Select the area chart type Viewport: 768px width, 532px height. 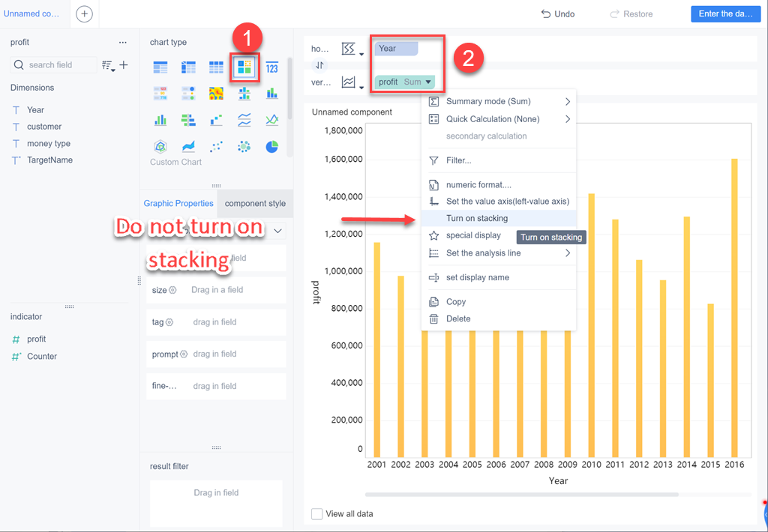click(188, 146)
